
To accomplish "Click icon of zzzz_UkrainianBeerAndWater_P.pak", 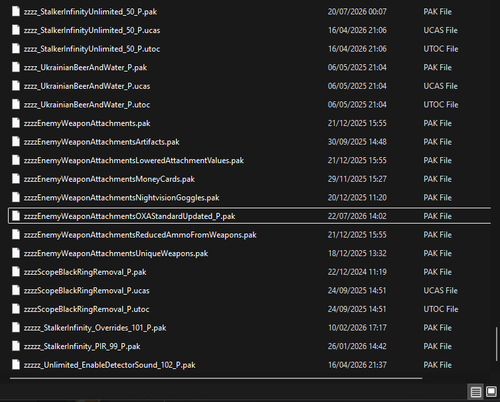I will tap(16, 67).
